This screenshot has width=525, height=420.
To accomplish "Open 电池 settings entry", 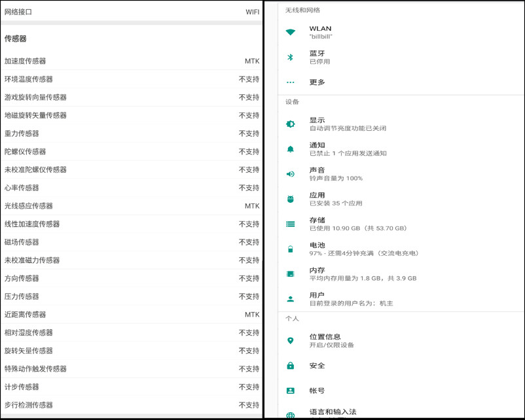I will click(401, 249).
